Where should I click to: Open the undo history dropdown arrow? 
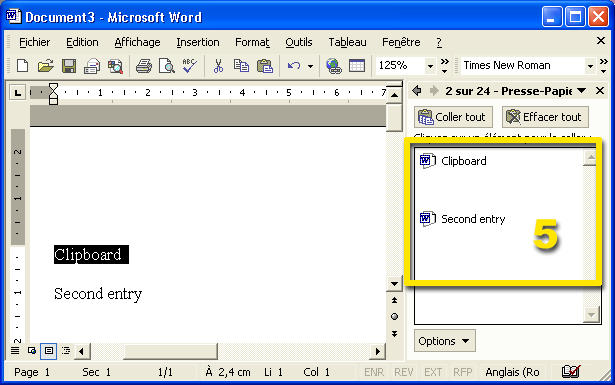coord(310,66)
